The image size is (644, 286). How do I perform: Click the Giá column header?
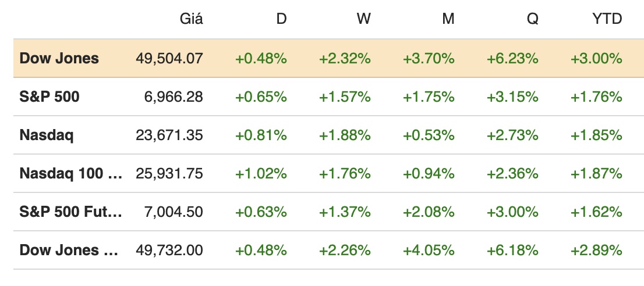click(x=191, y=19)
